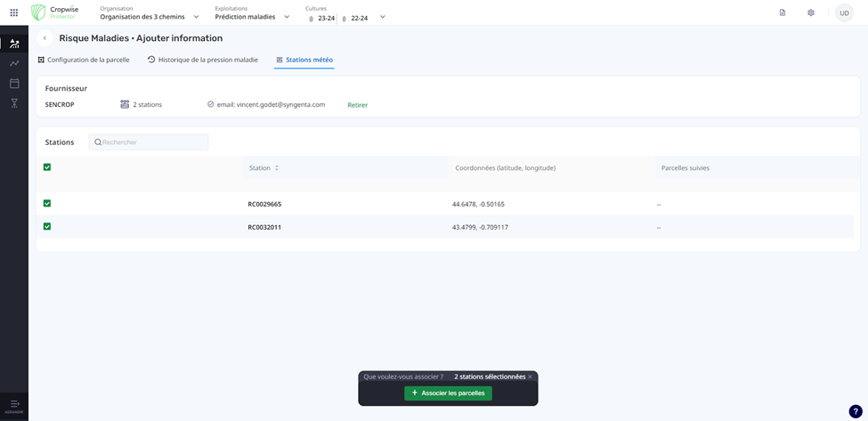Viewport: 868px width, 421px height.
Task: Click the Associer les parcelles button
Action: [x=448, y=393]
